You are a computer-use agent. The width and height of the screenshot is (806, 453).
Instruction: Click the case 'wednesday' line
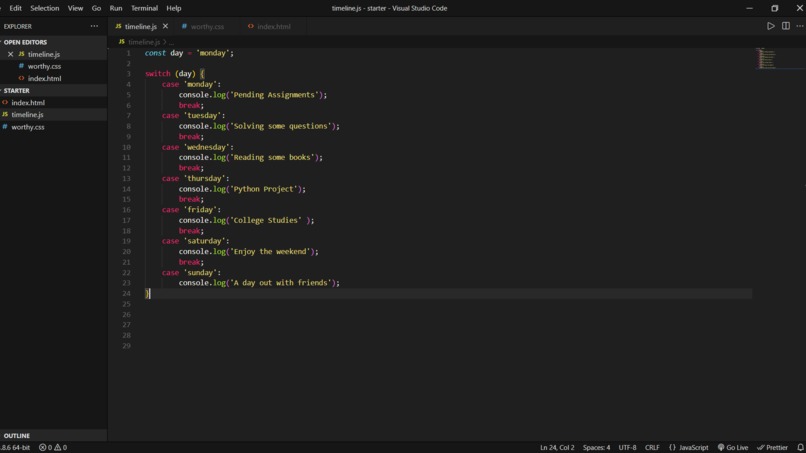coord(197,147)
